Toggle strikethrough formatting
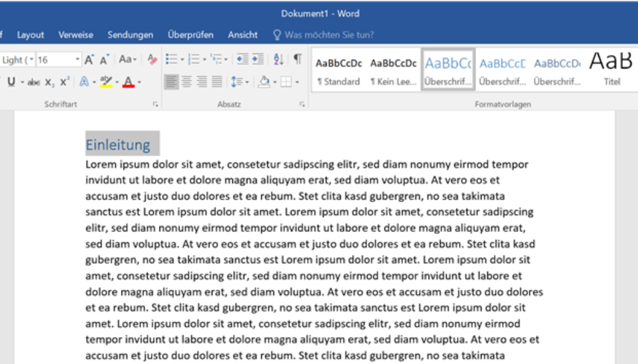The width and height of the screenshot is (638, 364). coord(34,82)
